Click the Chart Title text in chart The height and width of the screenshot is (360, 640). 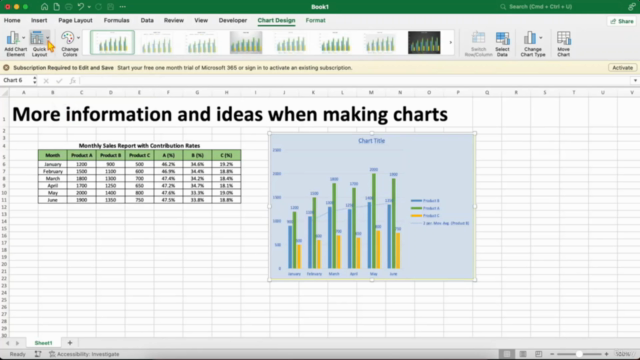(x=371, y=141)
